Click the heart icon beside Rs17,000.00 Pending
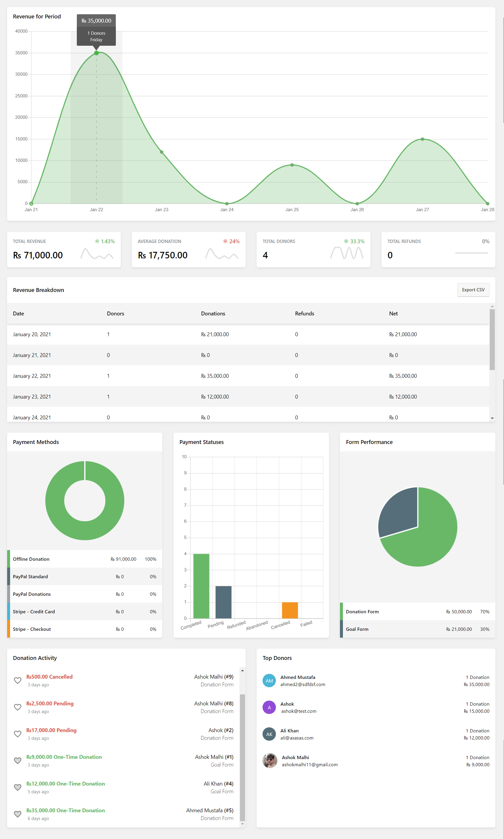 point(18,734)
